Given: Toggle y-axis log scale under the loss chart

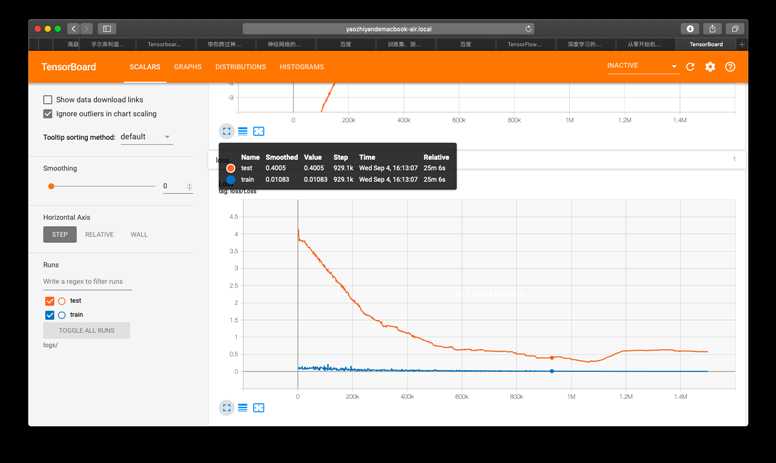Looking at the screenshot, I should pyautogui.click(x=242, y=408).
